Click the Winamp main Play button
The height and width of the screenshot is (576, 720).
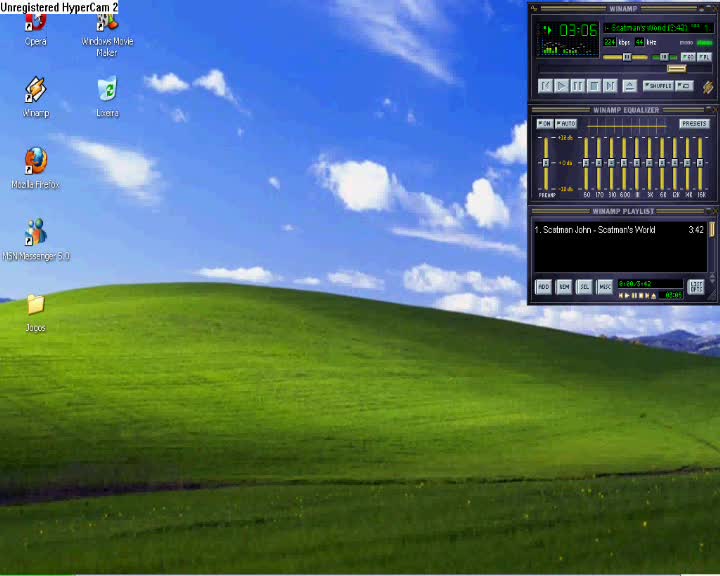[x=561, y=86]
